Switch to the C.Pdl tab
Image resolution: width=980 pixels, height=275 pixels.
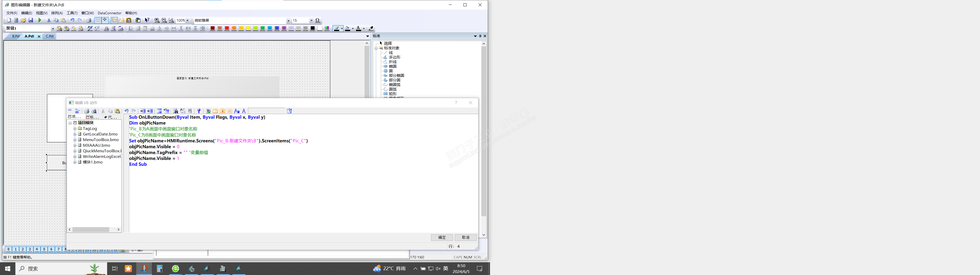click(50, 36)
